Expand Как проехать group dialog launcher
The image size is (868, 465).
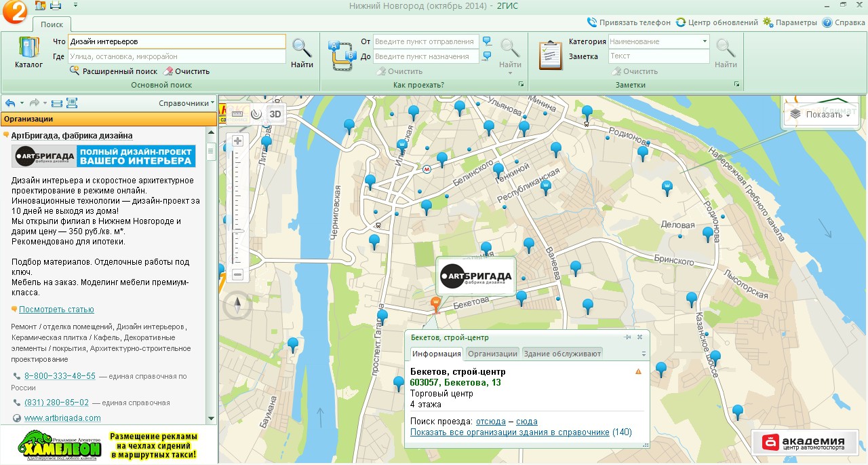[521, 85]
